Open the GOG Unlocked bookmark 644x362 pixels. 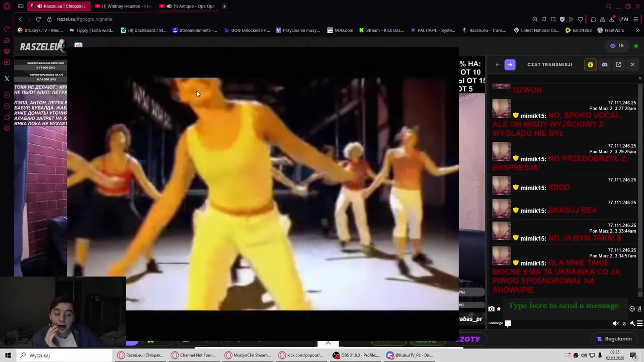click(247, 30)
